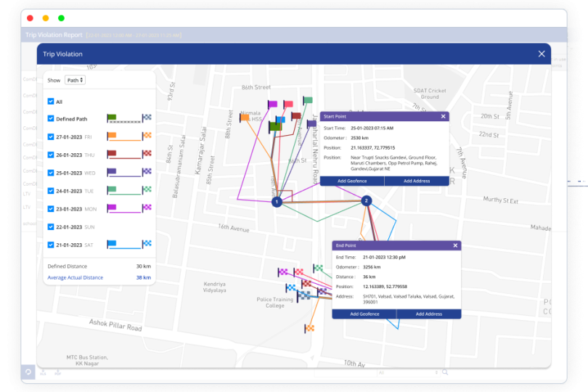Click the orange start flag near Nirmala HSS
Screen dimensions: 588x392
coord(245,119)
